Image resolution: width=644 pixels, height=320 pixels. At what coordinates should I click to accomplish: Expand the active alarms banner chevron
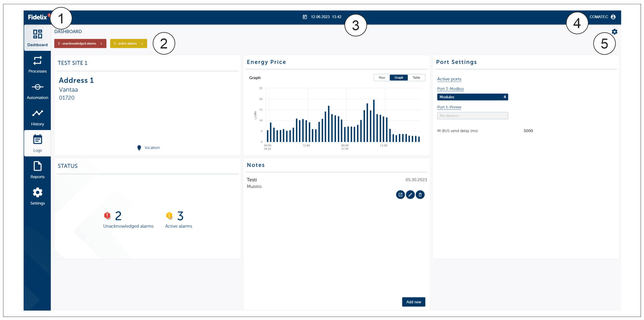[142, 43]
